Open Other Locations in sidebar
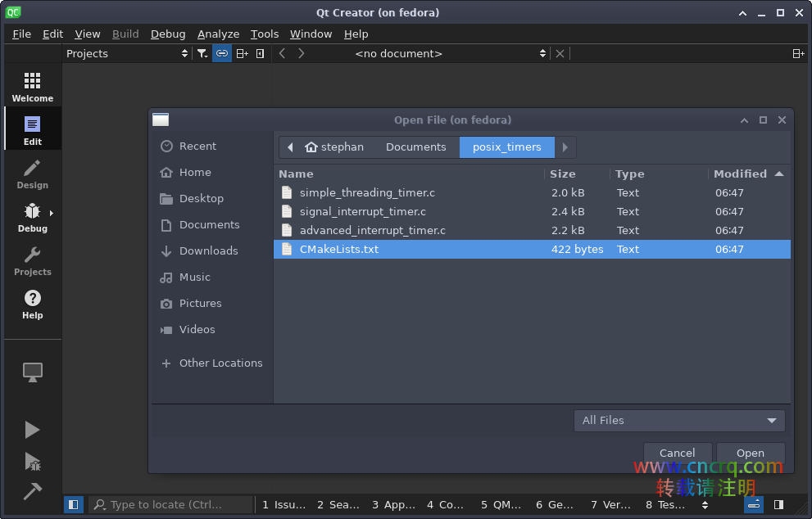The image size is (812, 519). pos(211,363)
